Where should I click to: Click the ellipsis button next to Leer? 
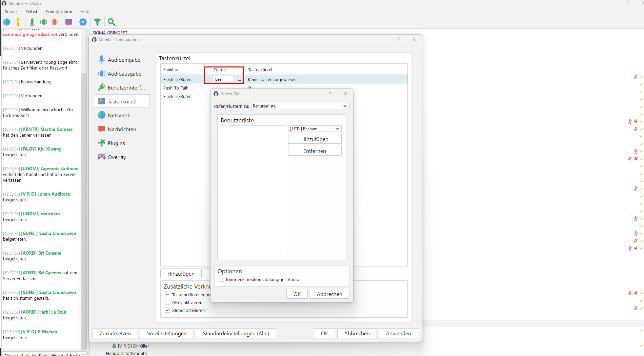[239, 80]
